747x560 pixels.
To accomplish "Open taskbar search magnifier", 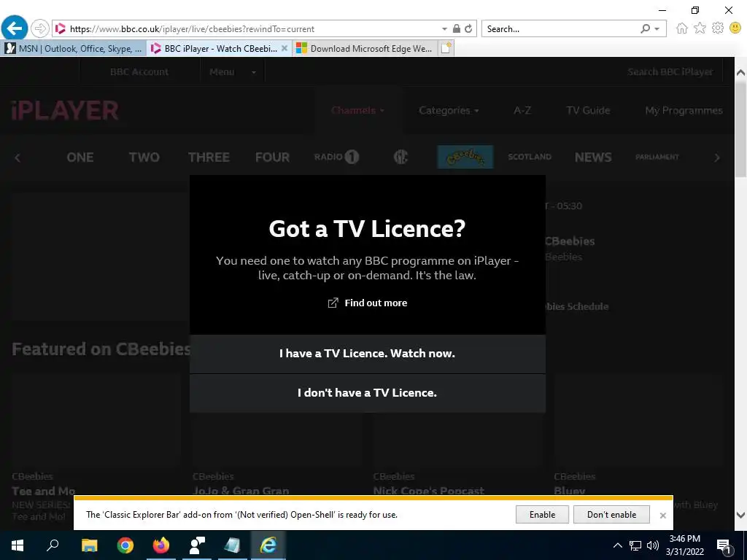I will pyautogui.click(x=53, y=545).
